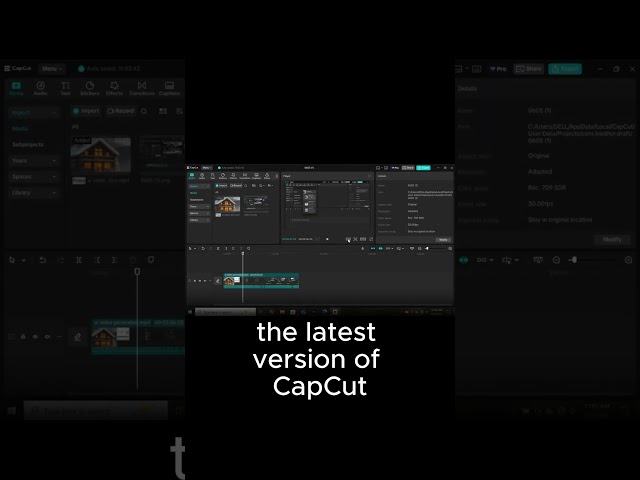
Task: Mute the track via the speaker icon in the background timeline
Action: pos(47,337)
